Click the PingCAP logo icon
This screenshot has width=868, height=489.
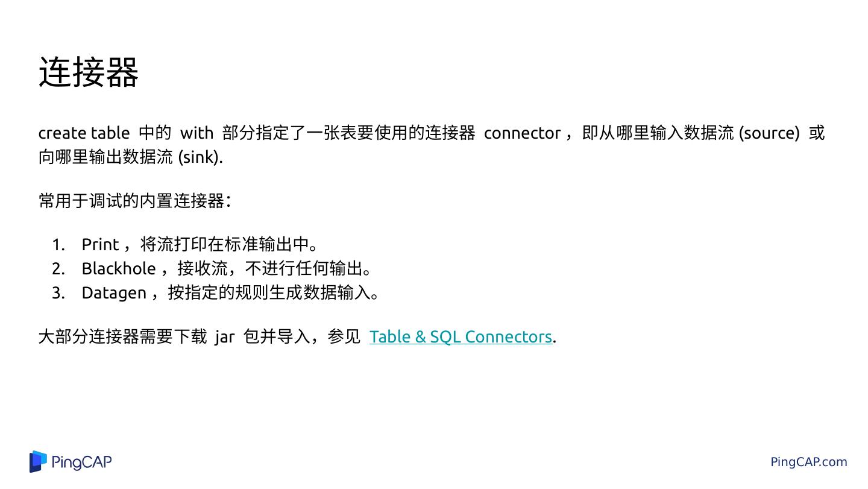(x=38, y=462)
